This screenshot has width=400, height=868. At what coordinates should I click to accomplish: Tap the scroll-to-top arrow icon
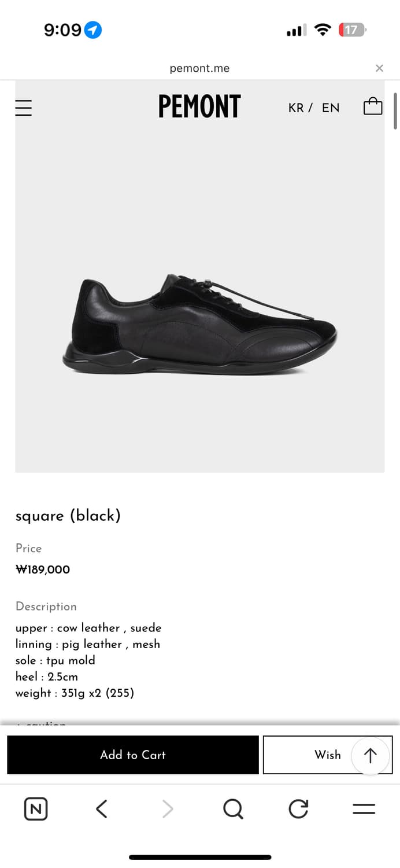click(x=371, y=755)
